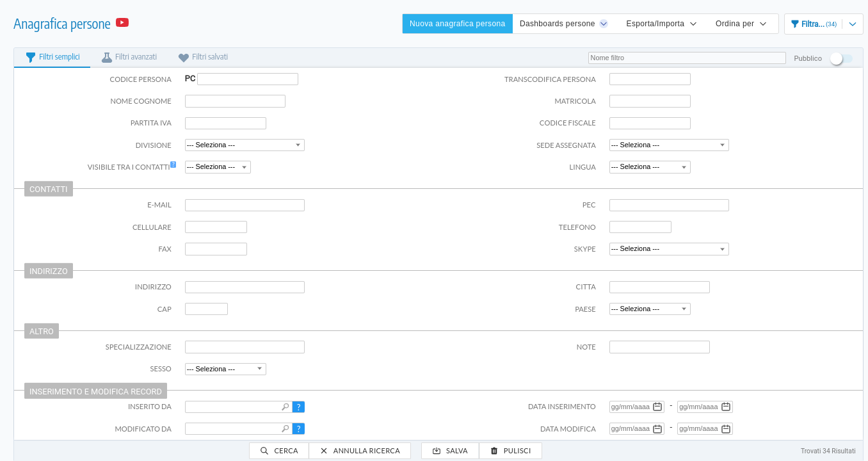Click the Nome filtro input field

[687, 58]
